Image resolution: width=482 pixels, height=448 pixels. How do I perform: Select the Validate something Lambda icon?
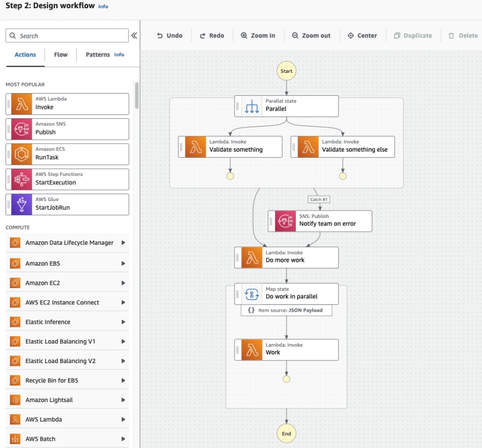(196, 147)
